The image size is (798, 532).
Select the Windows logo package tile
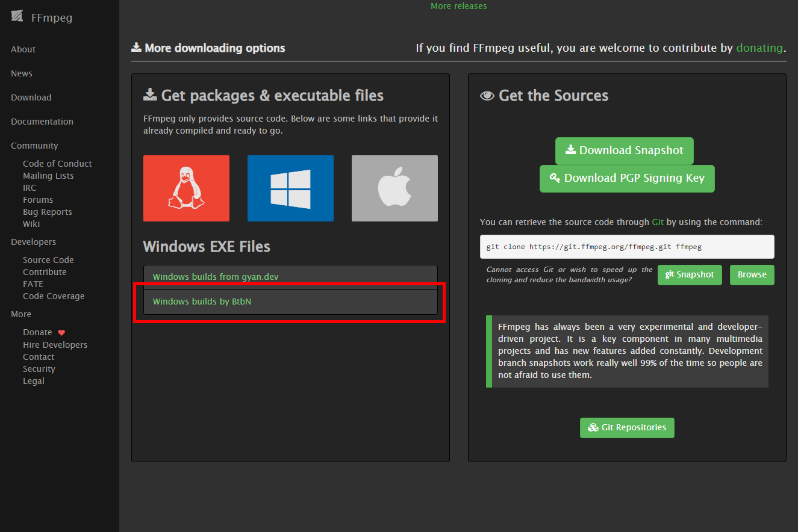coord(290,188)
